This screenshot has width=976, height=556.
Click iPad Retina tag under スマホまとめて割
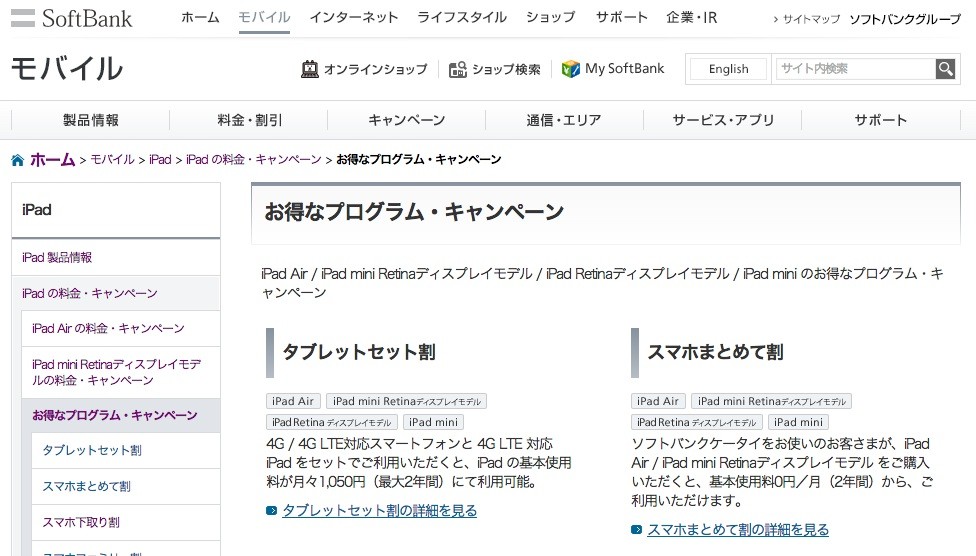[697, 422]
